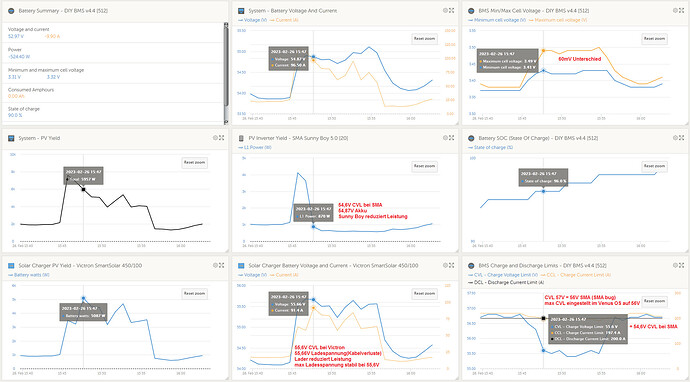Open settings gear of Solar Charger PV Yield widget
Image resolution: width=690 pixels, height=382 pixels.
(215, 265)
